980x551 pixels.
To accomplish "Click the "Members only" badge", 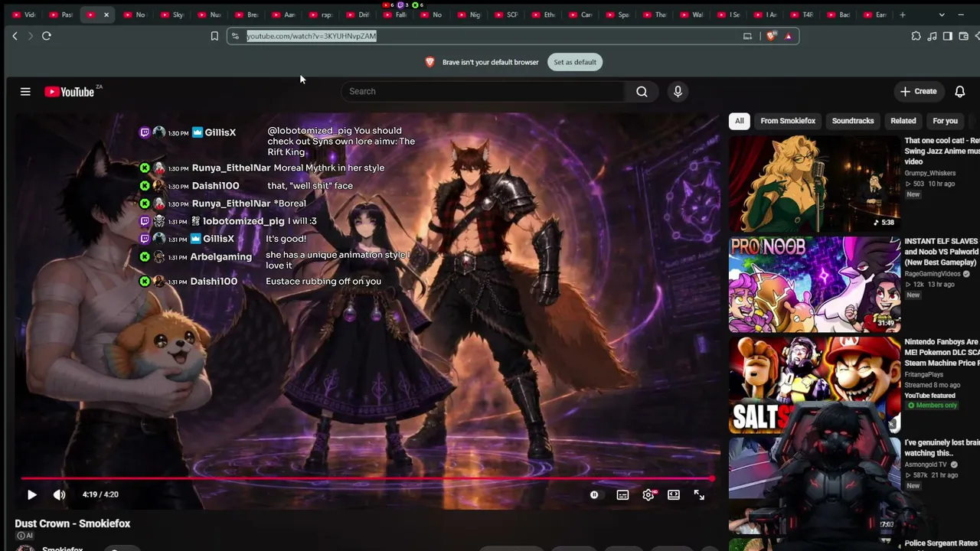I will click(933, 406).
